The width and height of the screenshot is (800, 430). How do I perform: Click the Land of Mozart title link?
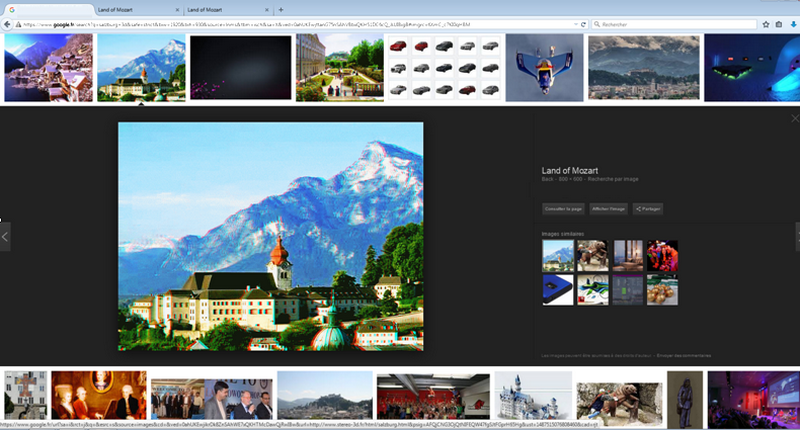pos(569,170)
